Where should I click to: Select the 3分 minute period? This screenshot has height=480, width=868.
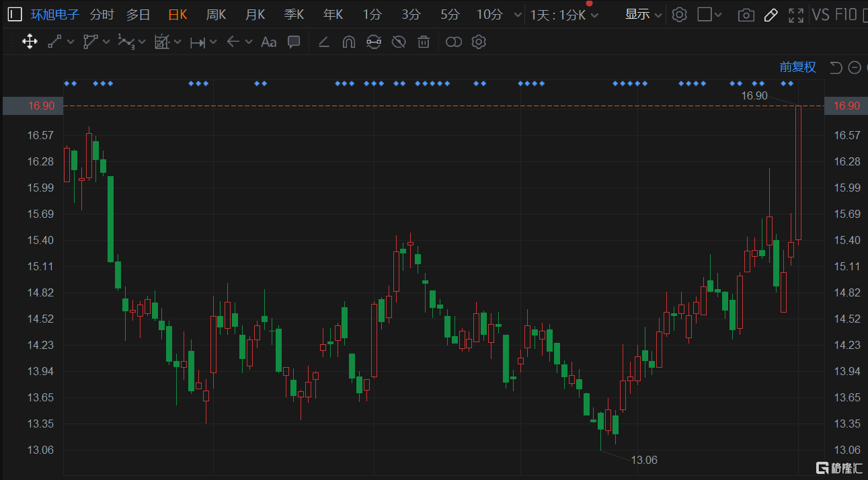click(411, 15)
